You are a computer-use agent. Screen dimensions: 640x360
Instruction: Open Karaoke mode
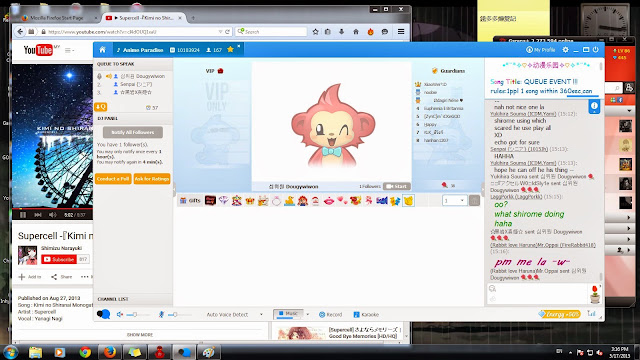[366, 314]
